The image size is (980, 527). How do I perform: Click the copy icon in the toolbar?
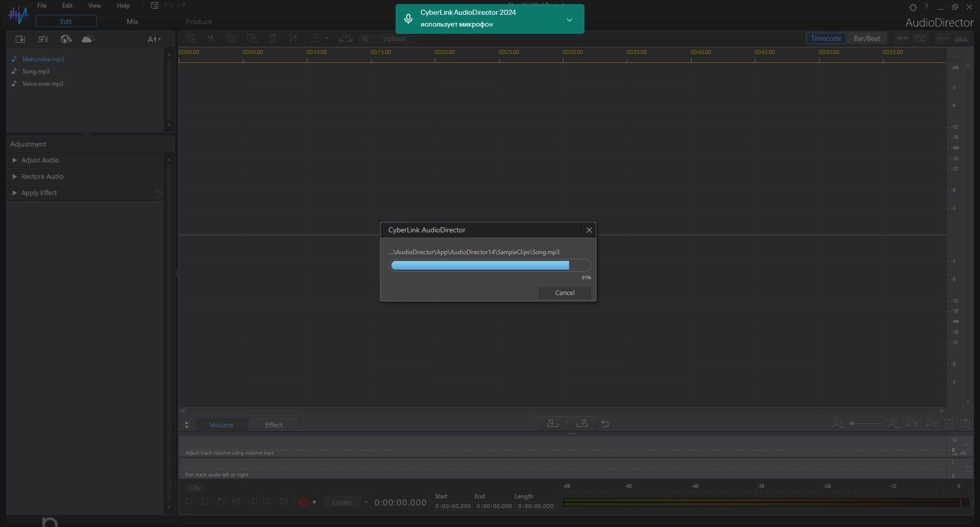[231, 38]
